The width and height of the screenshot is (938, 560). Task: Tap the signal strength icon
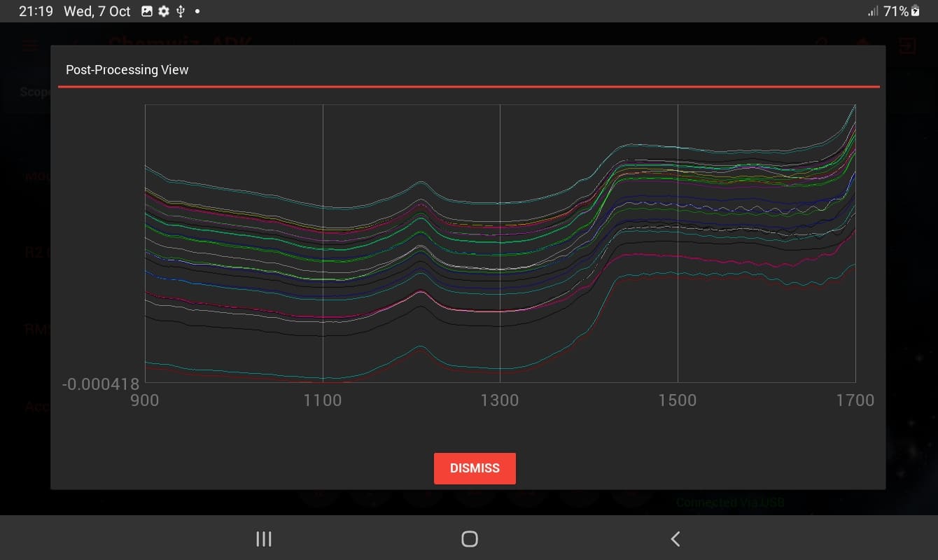873,11
